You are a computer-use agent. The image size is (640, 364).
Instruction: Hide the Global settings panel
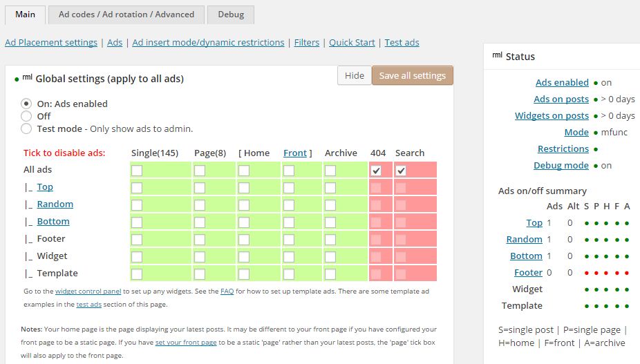pyautogui.click(x=354, y=76)
